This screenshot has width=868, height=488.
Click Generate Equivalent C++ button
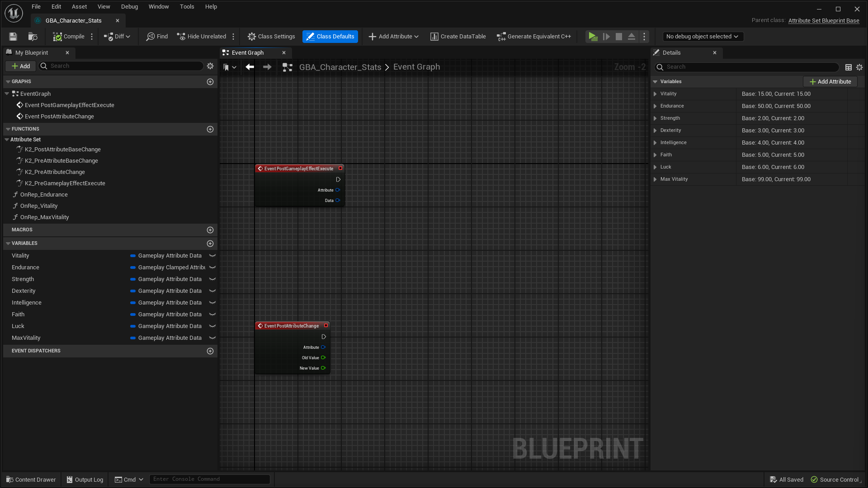[x=535, y=36]
